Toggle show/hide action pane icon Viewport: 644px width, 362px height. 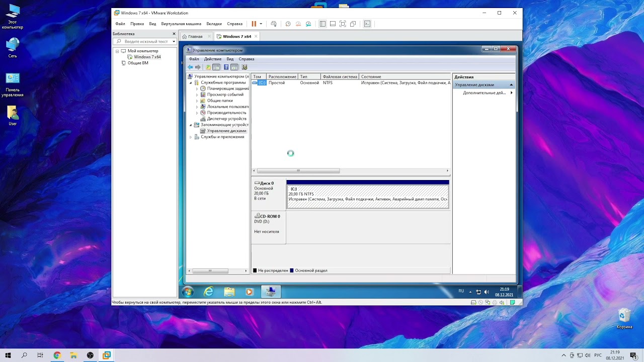[234, 67]
